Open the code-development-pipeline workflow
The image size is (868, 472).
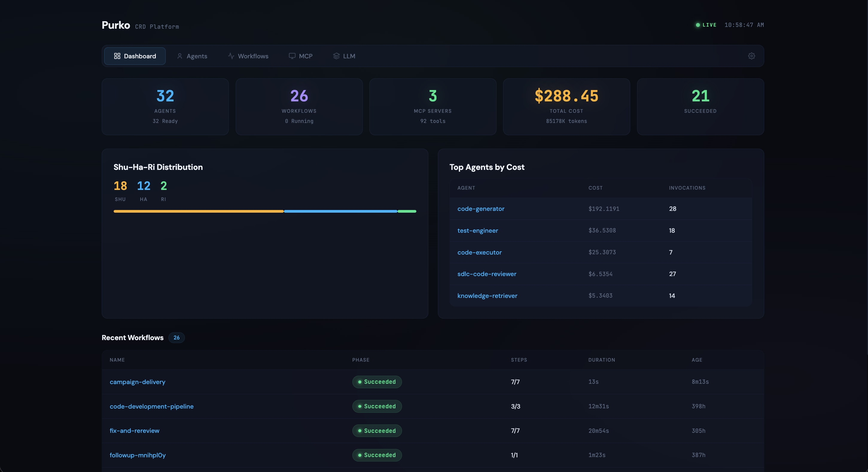(151, 406)
